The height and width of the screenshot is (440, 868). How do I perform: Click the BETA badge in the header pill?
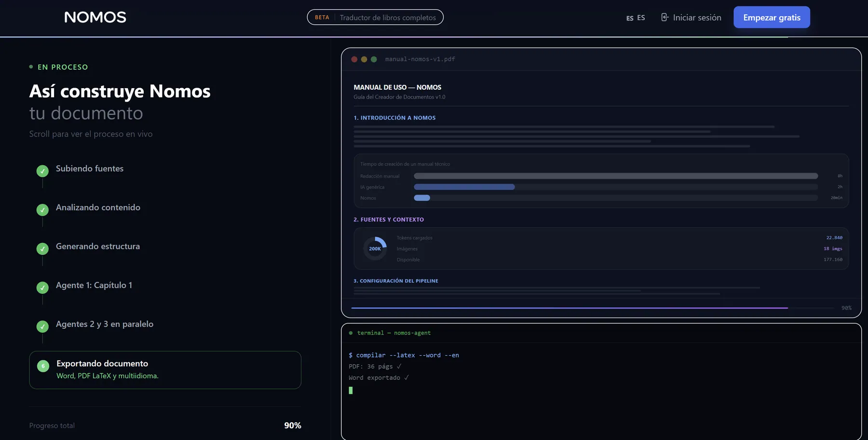(322, 17)
